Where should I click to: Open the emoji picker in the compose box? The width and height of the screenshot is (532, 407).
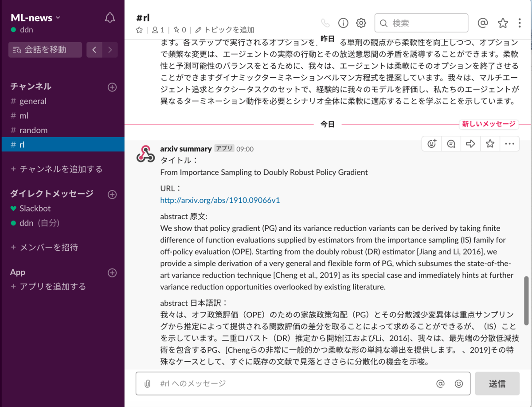coord(459,383)
